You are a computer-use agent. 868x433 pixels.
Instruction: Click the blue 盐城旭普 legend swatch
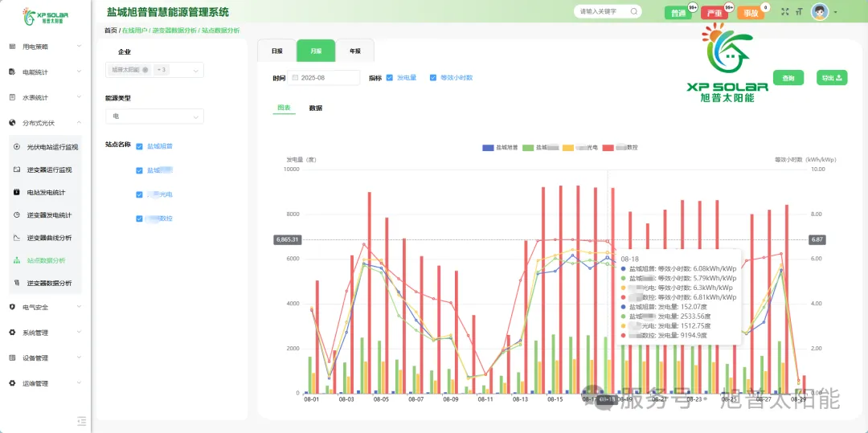488,148
